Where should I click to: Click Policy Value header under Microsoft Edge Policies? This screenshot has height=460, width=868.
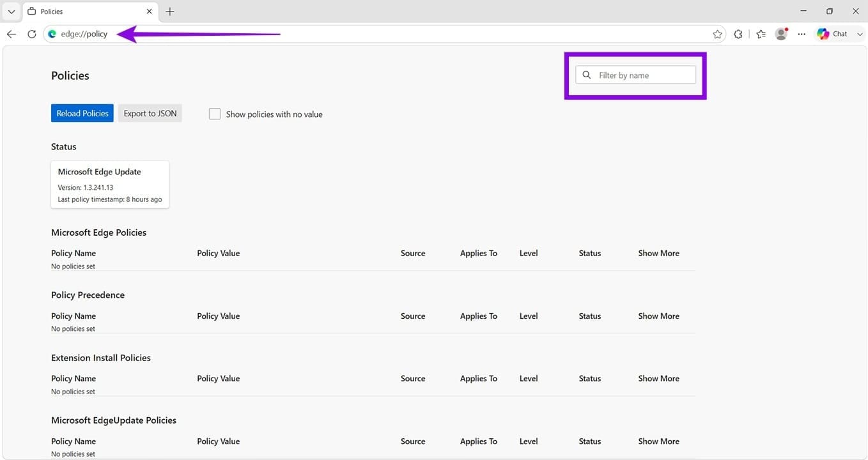tap(219, 253)
